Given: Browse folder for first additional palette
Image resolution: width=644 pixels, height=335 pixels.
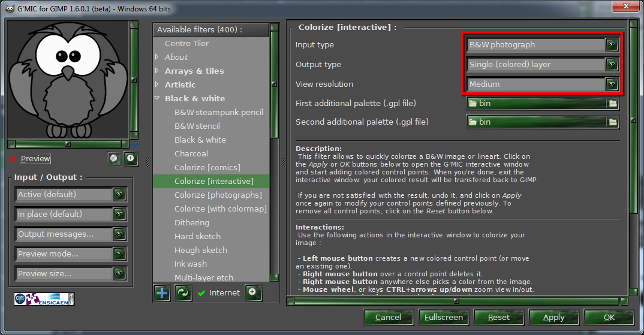Looking at the screenshot, I should (x=613, y=104).
